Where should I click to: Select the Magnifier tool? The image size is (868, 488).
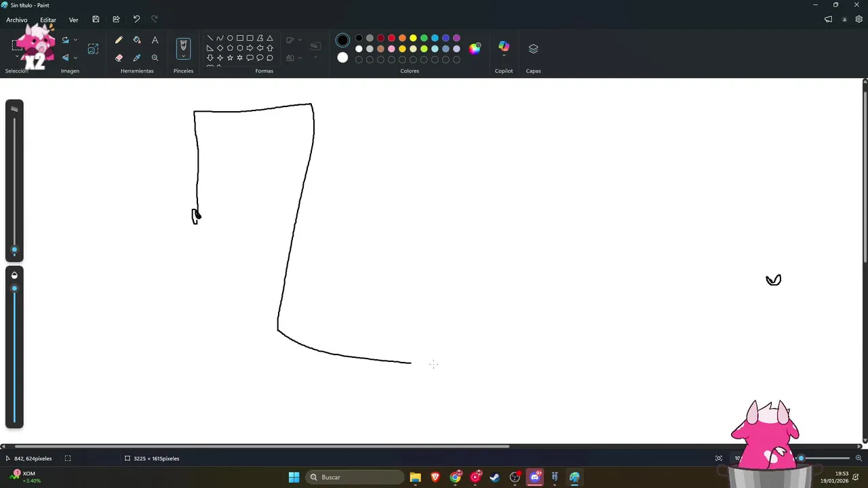click(x=155, y=58)
